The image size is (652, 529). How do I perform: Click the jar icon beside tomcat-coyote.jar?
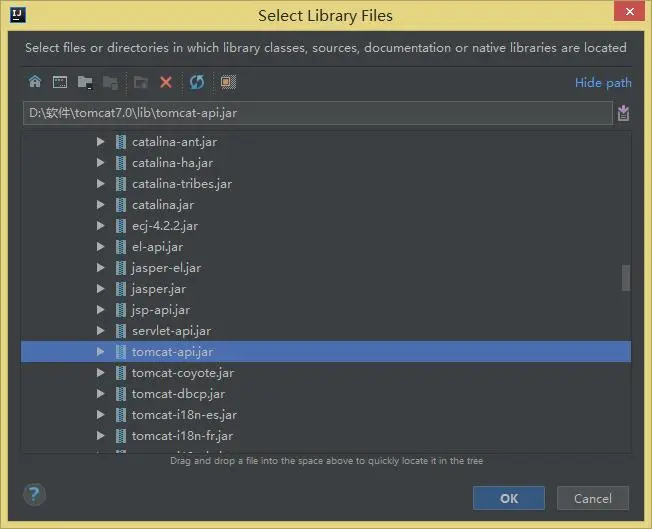tap(121, 373)
